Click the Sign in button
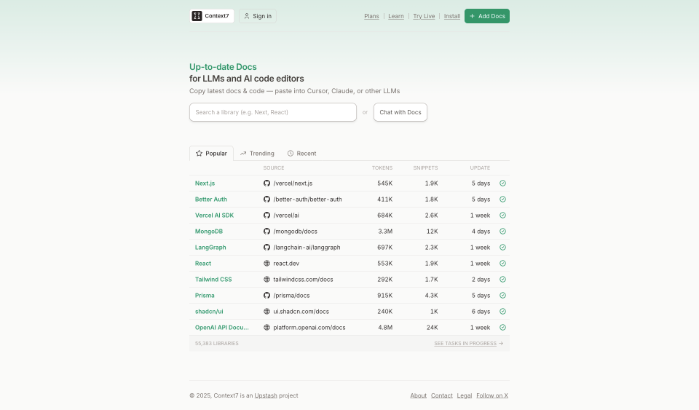Viewport: 699px width, 410px height. [x=257, y=16]
